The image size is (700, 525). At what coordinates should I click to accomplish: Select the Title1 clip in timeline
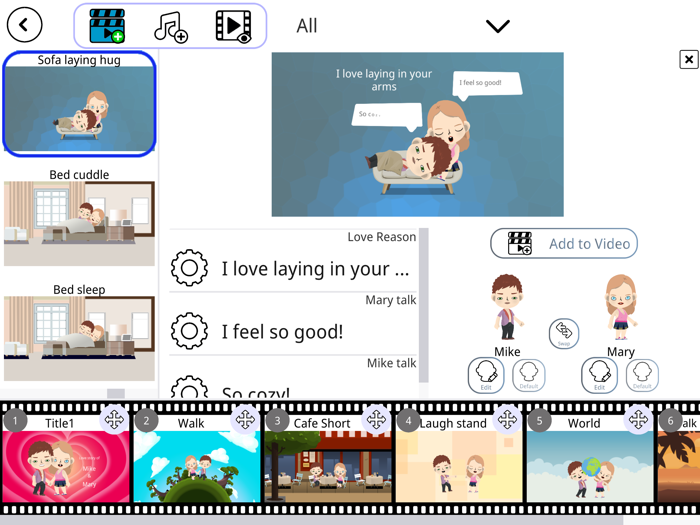(66, 459)
